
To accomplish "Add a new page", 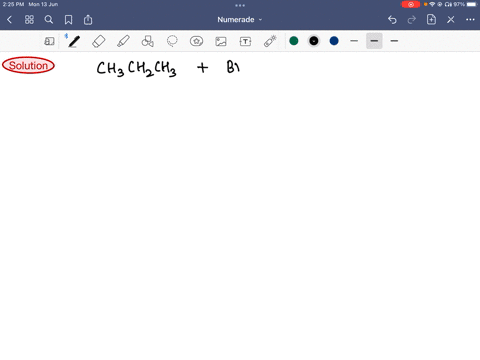I will point(431,19).
